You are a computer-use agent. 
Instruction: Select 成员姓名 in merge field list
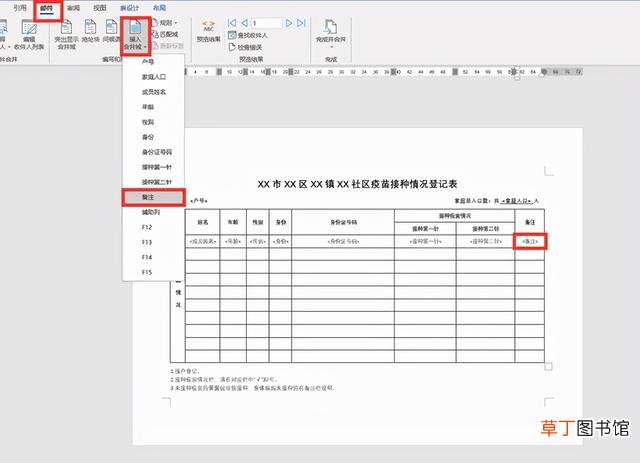153,92
